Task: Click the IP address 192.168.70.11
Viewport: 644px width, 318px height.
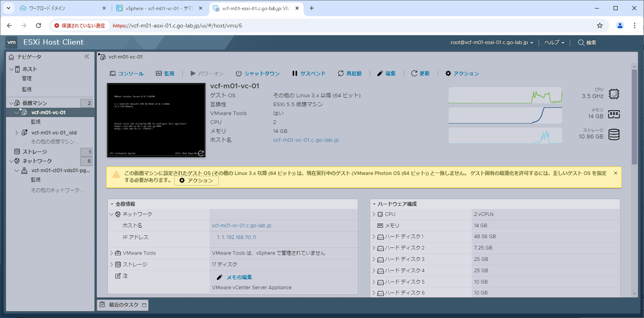Action: [x=241, y=237]
